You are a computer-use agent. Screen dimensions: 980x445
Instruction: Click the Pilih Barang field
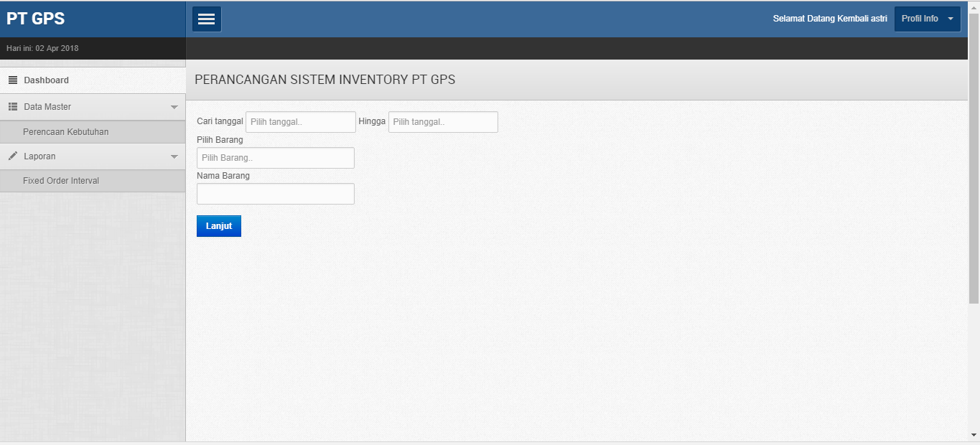275,158
